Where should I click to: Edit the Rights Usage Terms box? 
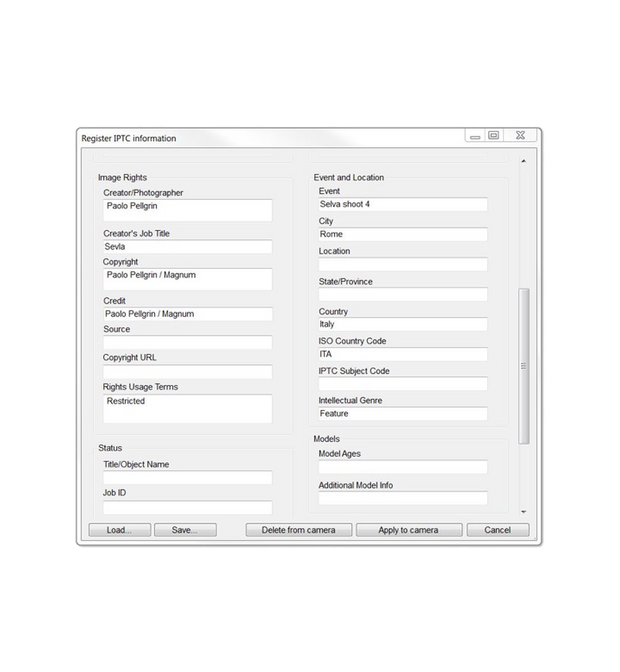(188, 408)
